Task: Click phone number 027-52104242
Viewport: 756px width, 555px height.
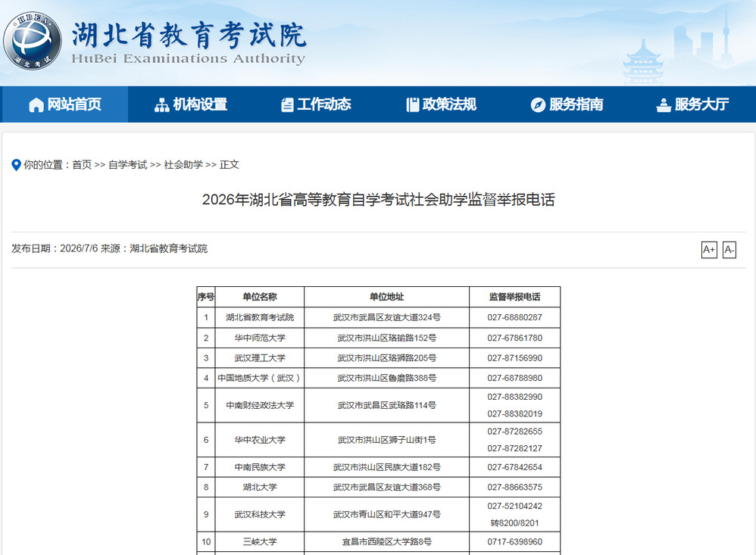Action: pyautogui.click(x=514, y=507)
